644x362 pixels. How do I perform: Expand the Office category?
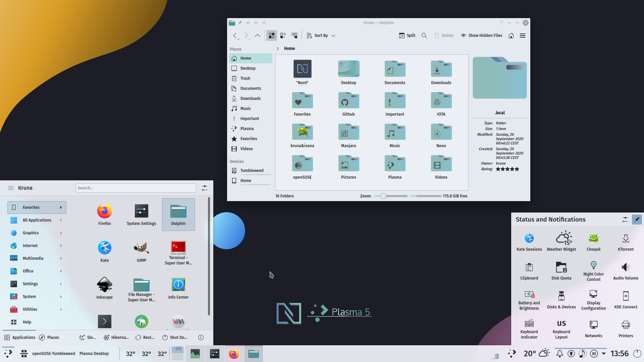tap(37, 271)
